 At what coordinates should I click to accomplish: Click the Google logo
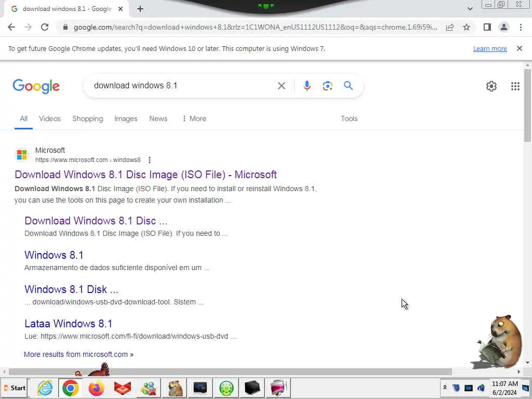[x=36, y=86]
